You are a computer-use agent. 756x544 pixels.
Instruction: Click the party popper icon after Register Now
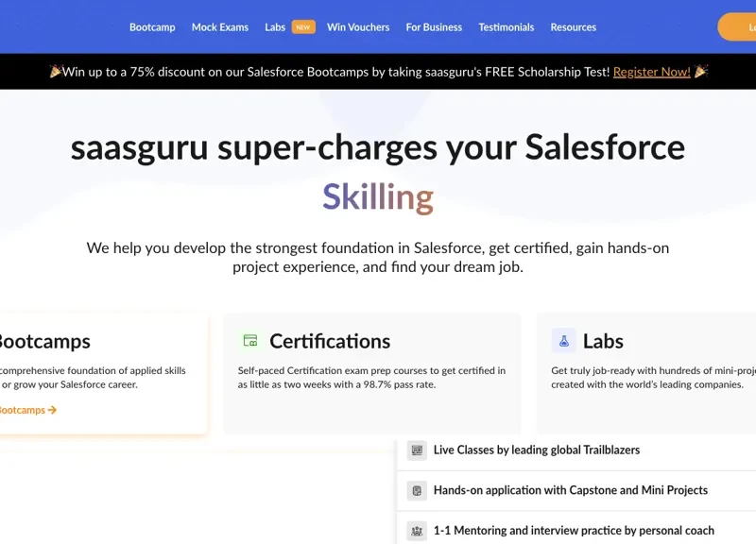click(x=701, y=72)
